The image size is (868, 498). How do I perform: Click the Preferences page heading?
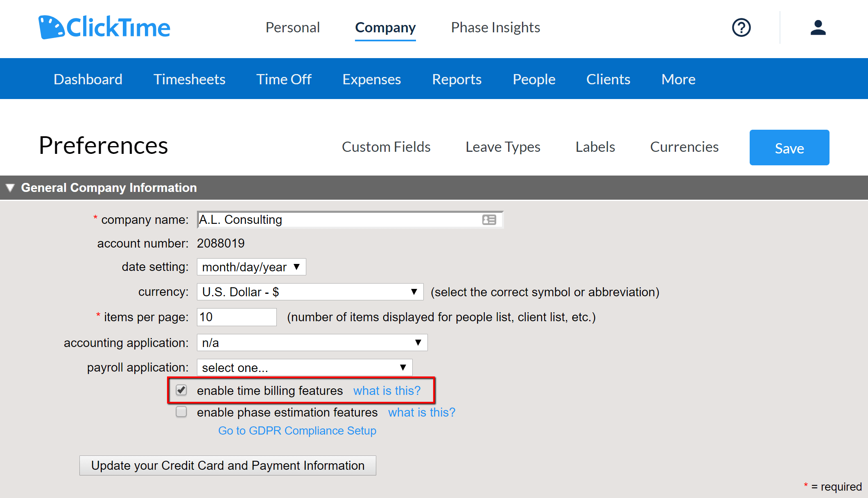click(x=103, y=145)
